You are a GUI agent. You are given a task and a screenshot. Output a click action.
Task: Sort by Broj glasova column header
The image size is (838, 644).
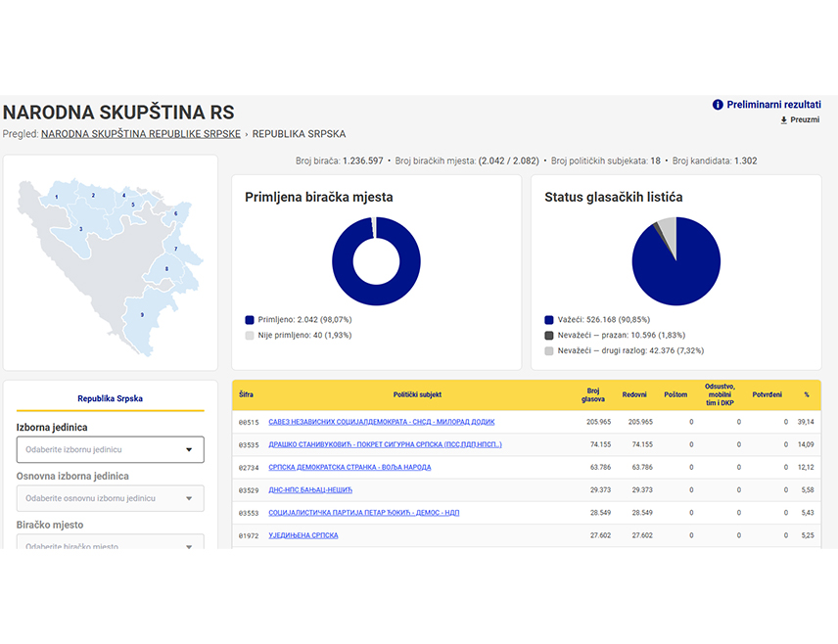[592, 395]
